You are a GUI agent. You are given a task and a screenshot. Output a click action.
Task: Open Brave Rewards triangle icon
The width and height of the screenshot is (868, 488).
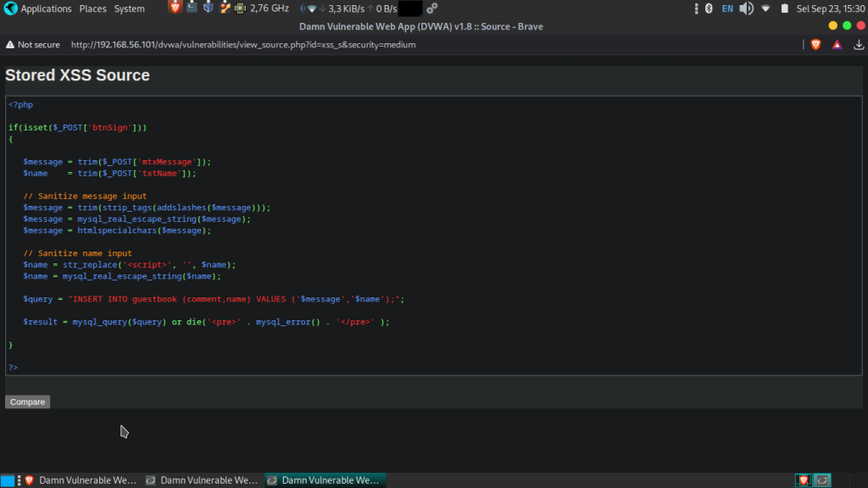pyautogui.click(x=837, y=45)
